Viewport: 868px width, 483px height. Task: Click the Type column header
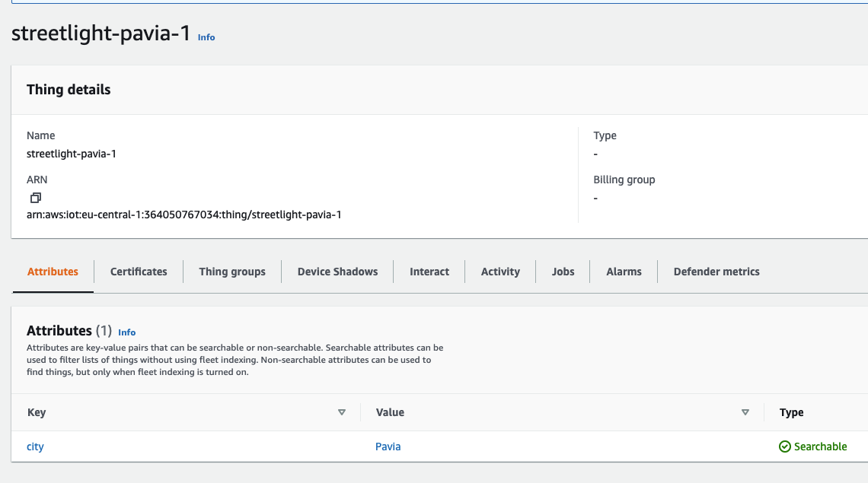pyautogui.click(x=791, y=412)
